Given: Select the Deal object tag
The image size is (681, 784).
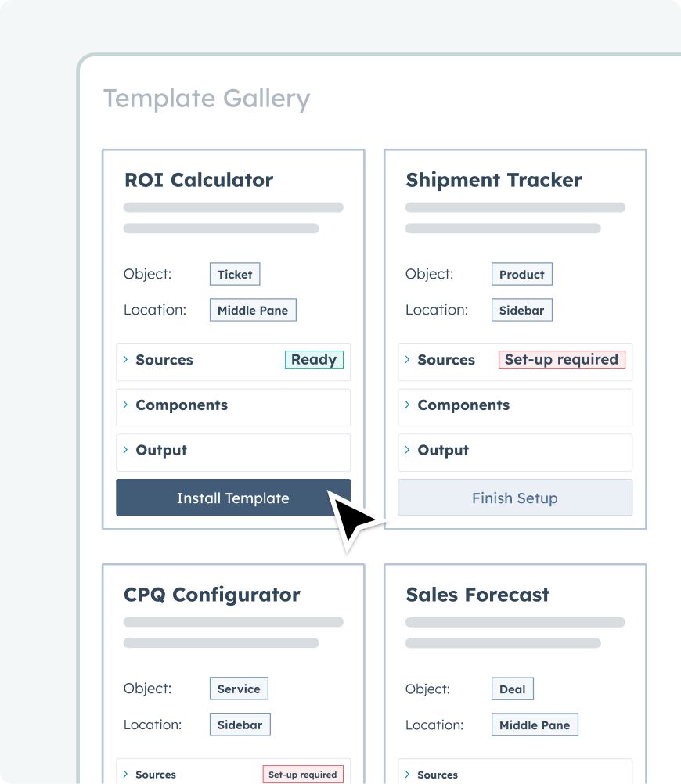Looking at the screenshot, I should click(513, 689).
